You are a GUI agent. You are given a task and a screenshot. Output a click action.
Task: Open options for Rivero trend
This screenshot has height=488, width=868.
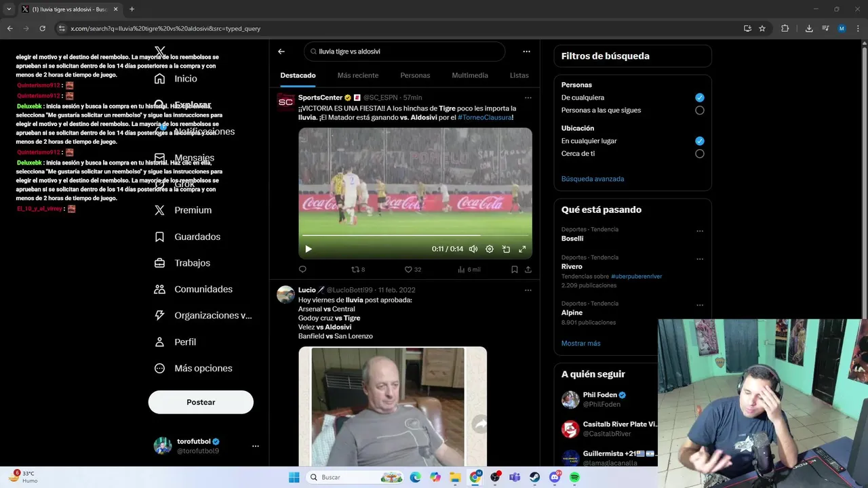pyautogui.click(x=700, y=259)
